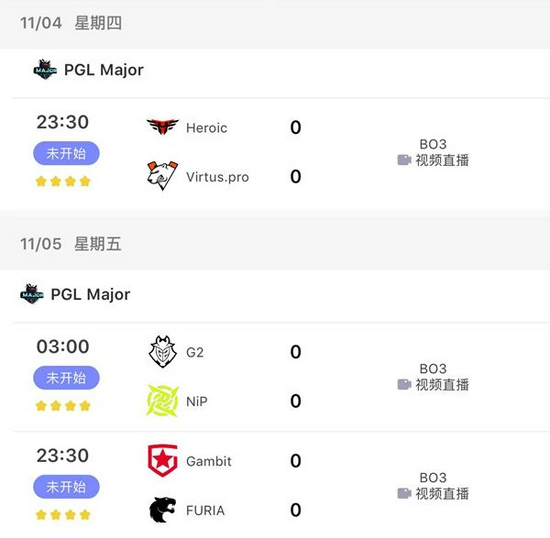
Task: Open video live icon for G2 match
Action: click(404, 384)
